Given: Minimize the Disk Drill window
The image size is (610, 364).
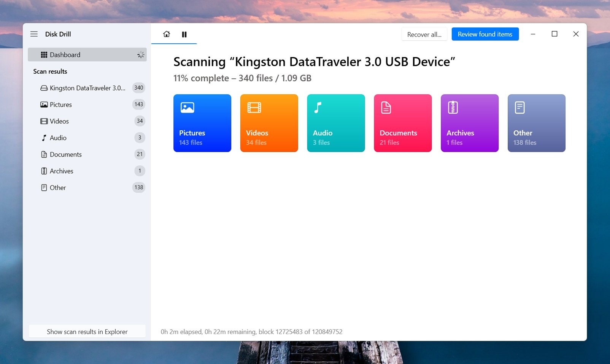Looking at the screenshot, I should [x=533, y=34].
